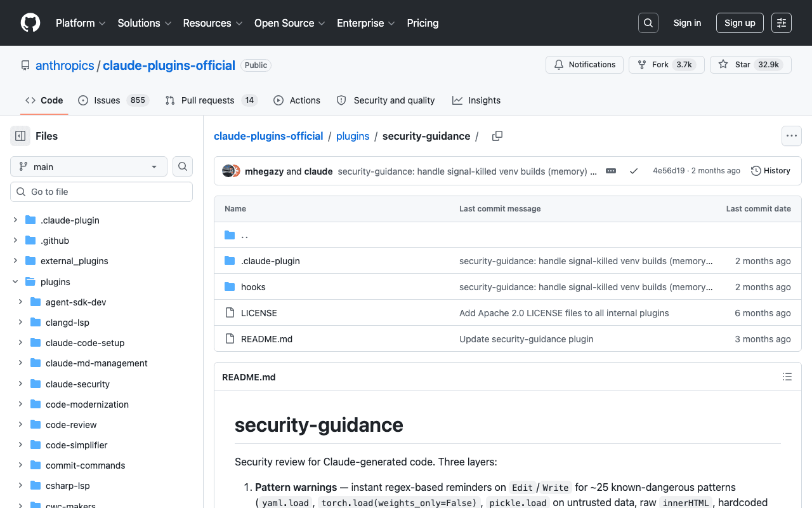Screen dimensions: 812x508
Task: Select commit-commands folder in tree
Action: (x=86, y=465)
